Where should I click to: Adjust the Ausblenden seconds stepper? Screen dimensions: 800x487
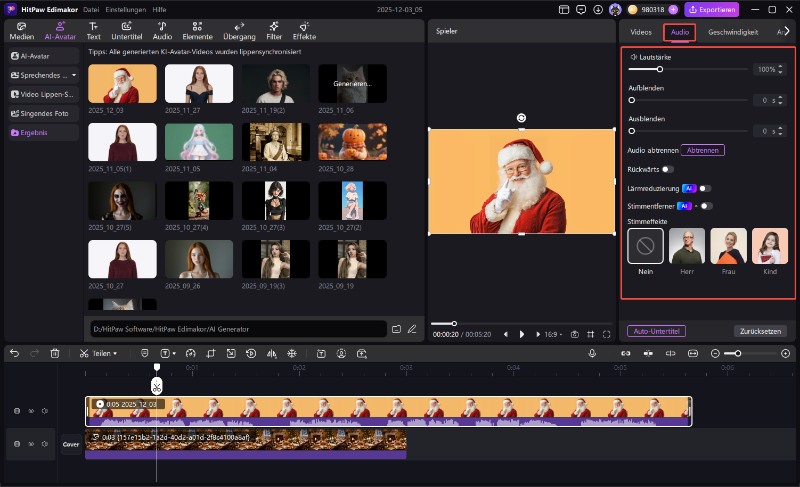(780, 131)
